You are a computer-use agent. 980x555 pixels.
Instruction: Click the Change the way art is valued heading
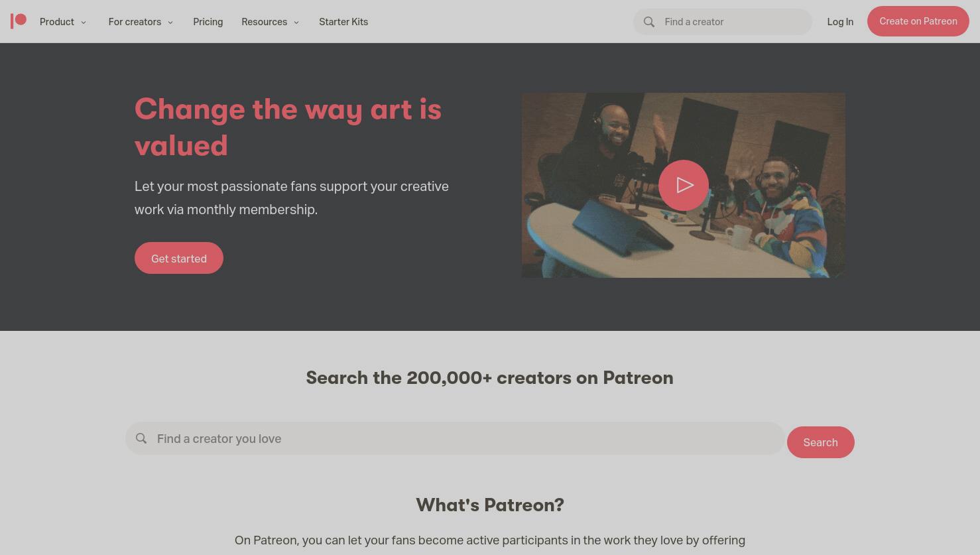(288, 127)
